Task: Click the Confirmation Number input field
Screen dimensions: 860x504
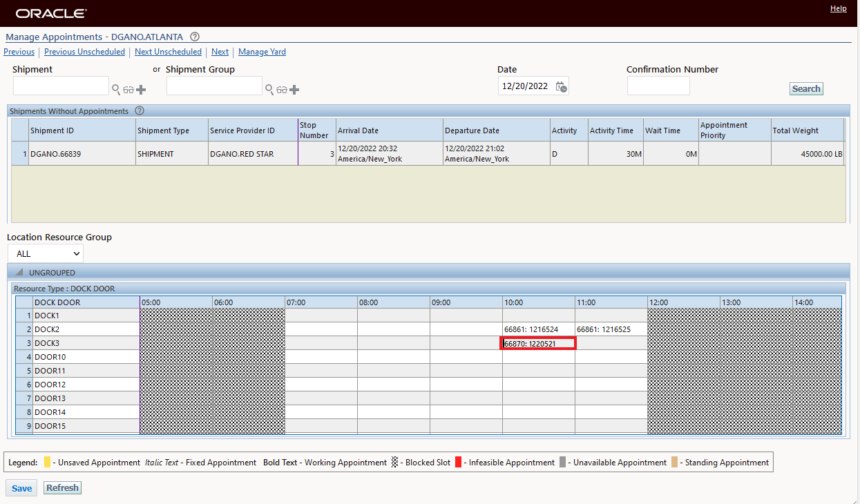Action: click(x=658, y=86)
